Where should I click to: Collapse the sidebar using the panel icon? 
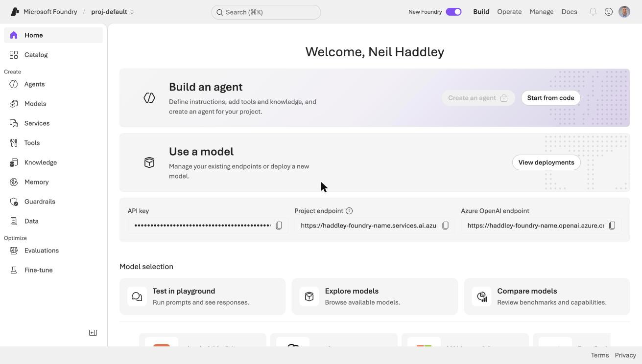93,333
